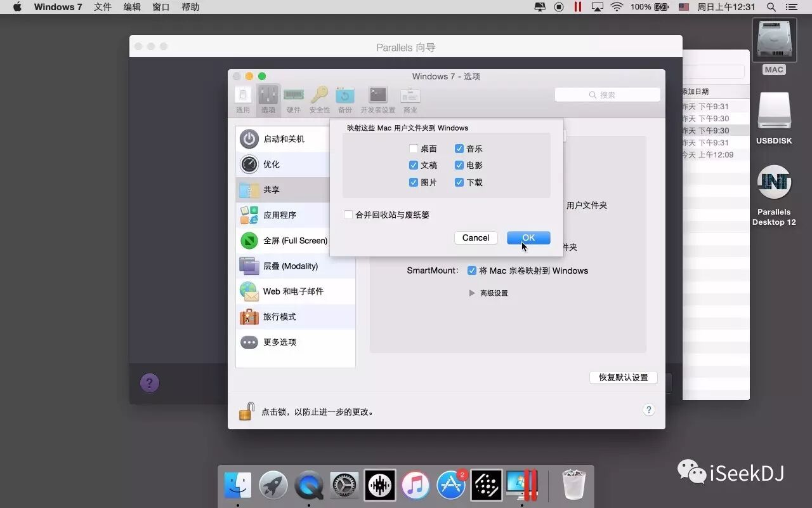Open System Preferences from the Dock
This screenshot has height=508, width=812.
(x=344, y=486)
